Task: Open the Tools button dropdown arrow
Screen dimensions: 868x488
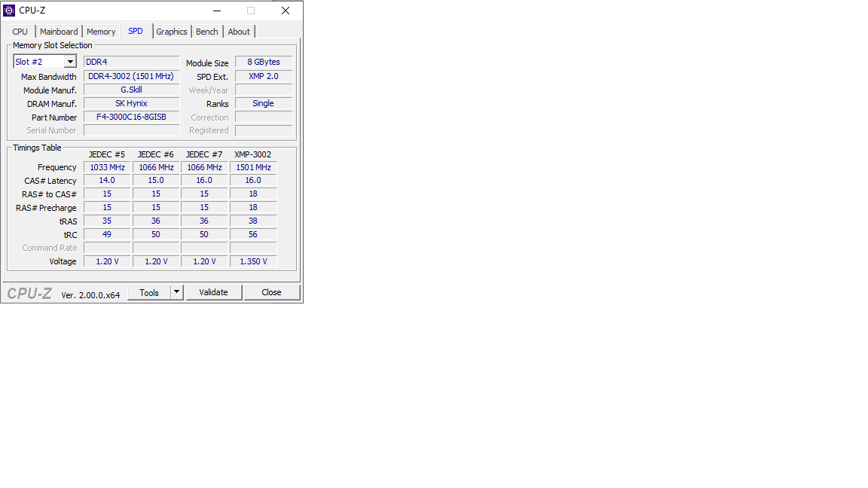Action: pos(176,292)
